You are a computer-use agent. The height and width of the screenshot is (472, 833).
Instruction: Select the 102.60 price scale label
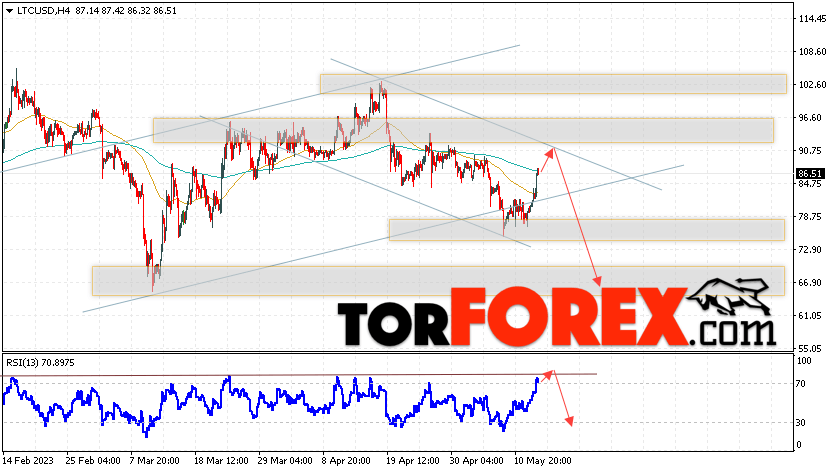(812, 85)
